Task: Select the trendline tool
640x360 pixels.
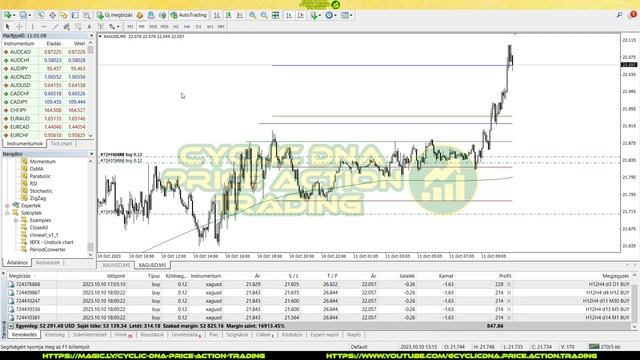Action: 55,27
